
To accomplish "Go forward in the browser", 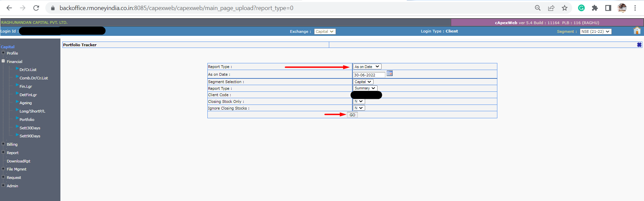I will [22, 8].
